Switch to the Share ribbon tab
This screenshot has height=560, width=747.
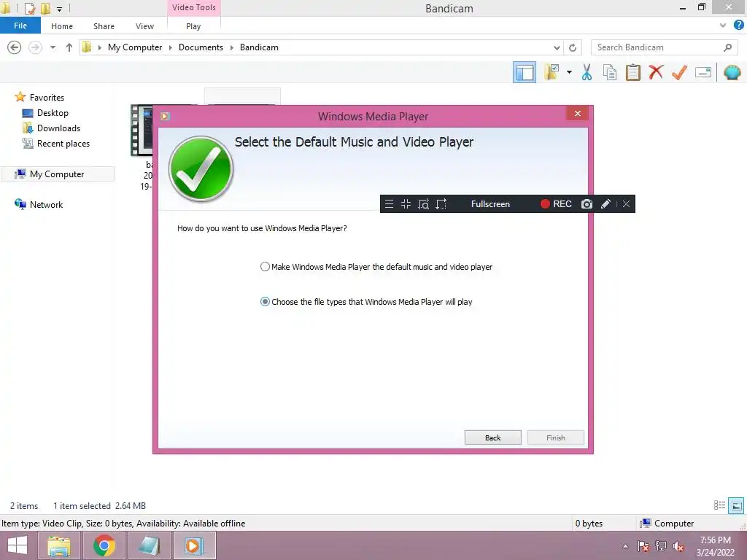click(104, 26)
